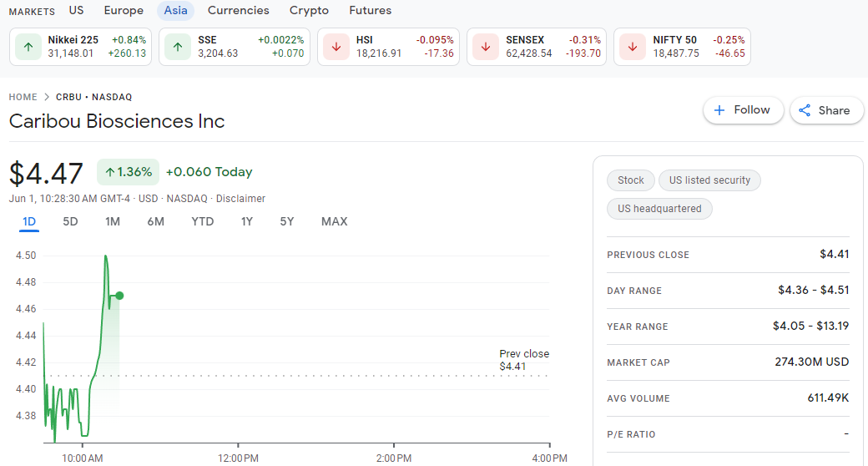The image size is (868, 466).
Task: Open the Currencies markets tab
Action: click(238, 11)
